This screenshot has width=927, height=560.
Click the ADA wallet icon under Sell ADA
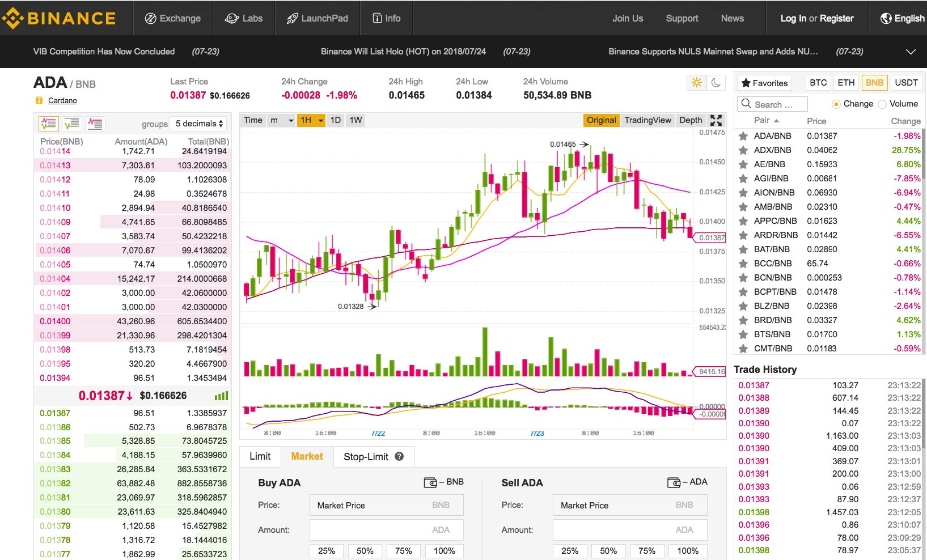[674, 482]
